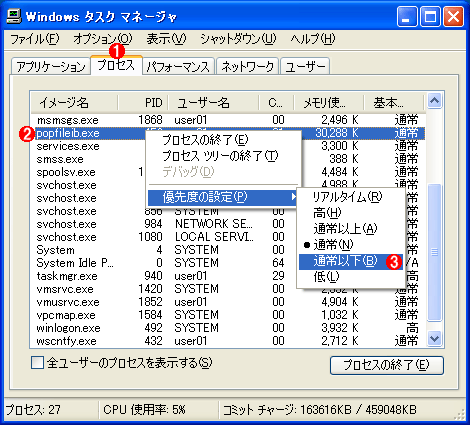This screenshot has width=470, height=425.
Task: Sort by PID column header
Action: (143, 102)
